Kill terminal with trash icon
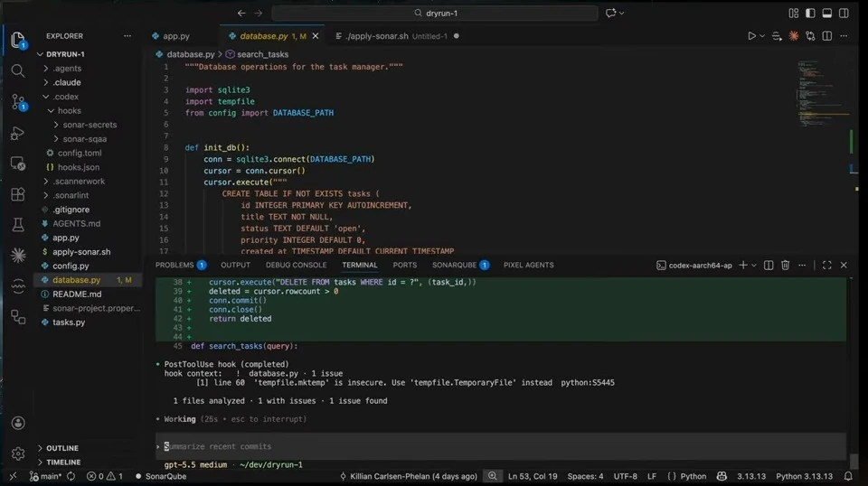868x486 pixels. coord(785,266)
